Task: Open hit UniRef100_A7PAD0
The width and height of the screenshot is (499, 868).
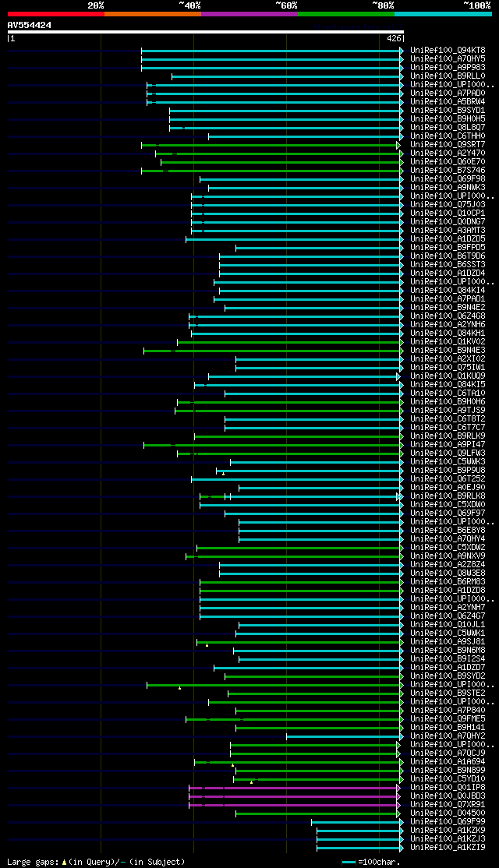Action: click(448, 93)
